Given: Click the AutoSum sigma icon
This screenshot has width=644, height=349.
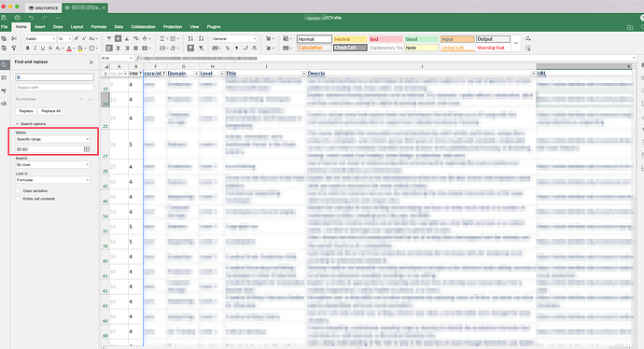Looking at the screenshot, I should coord(162,38).
